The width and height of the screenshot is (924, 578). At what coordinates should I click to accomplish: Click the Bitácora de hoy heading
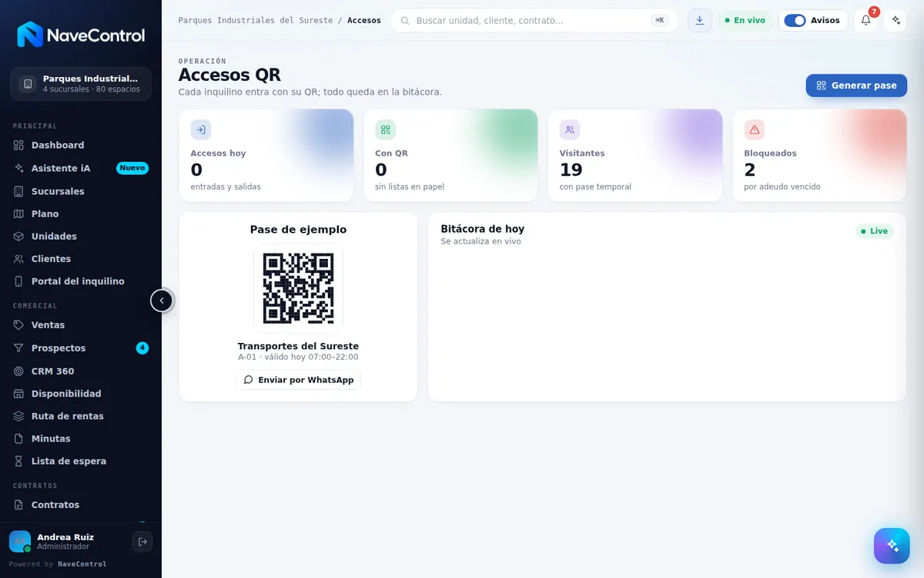(x=483, y=229)
